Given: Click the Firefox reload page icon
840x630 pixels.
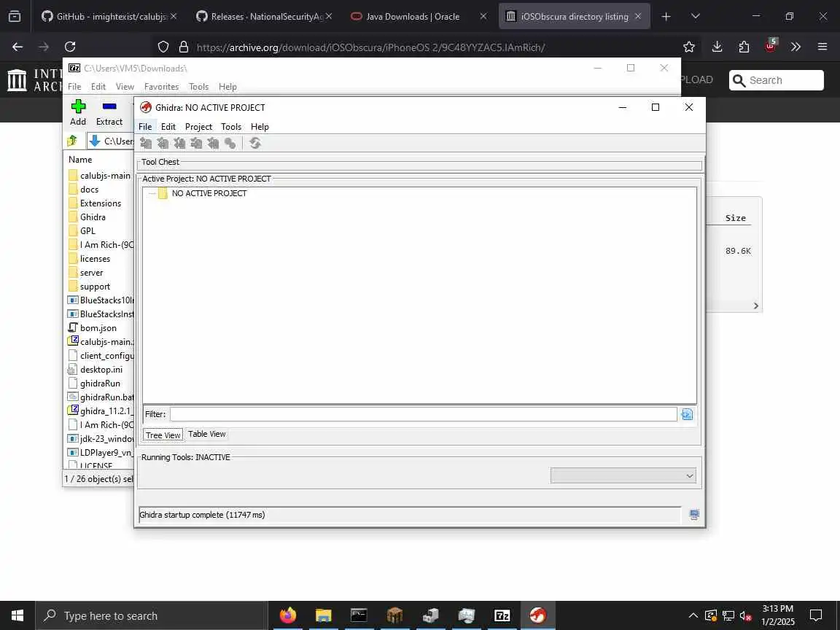Looking at the screenshot, I should tap(70, 47).
